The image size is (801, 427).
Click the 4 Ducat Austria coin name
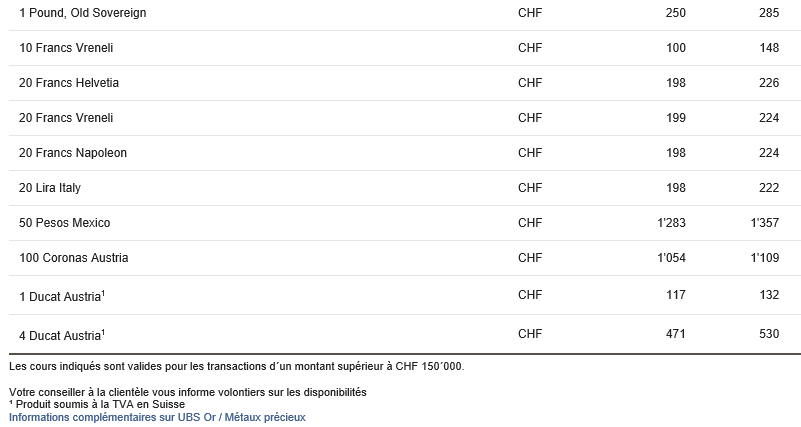[62, 335]
